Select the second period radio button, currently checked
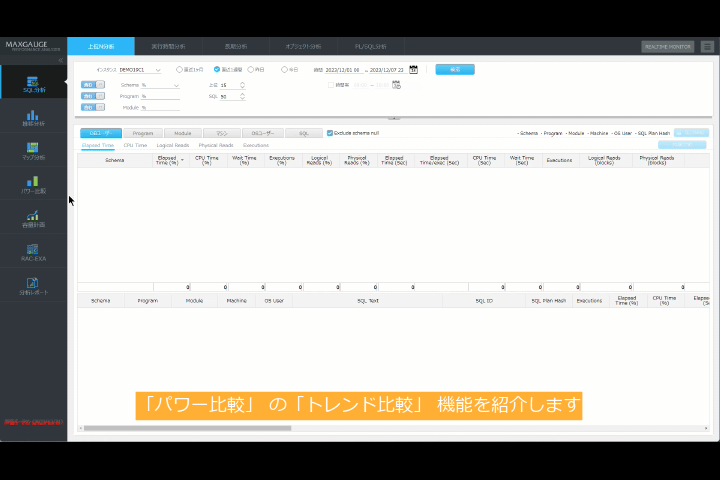720x480 pixels. (217, 69)
